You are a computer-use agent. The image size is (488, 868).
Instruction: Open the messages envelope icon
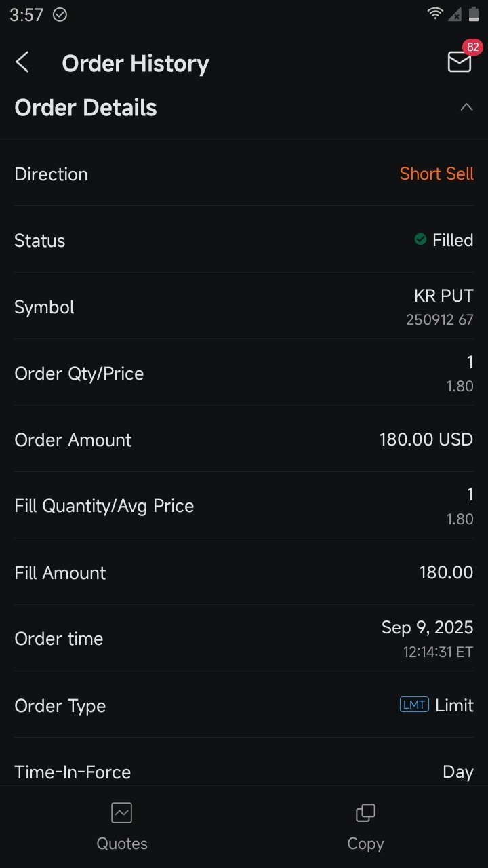point(459,62)
